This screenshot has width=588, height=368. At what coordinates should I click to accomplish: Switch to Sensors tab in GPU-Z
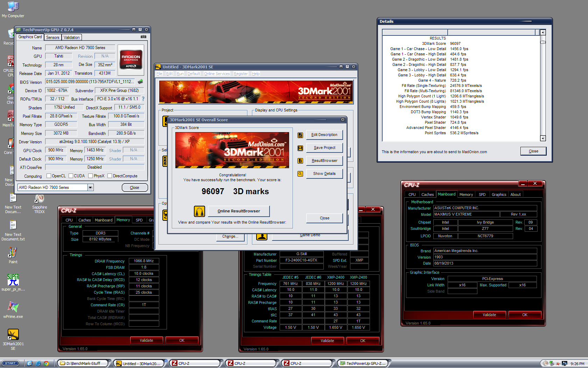53,38
